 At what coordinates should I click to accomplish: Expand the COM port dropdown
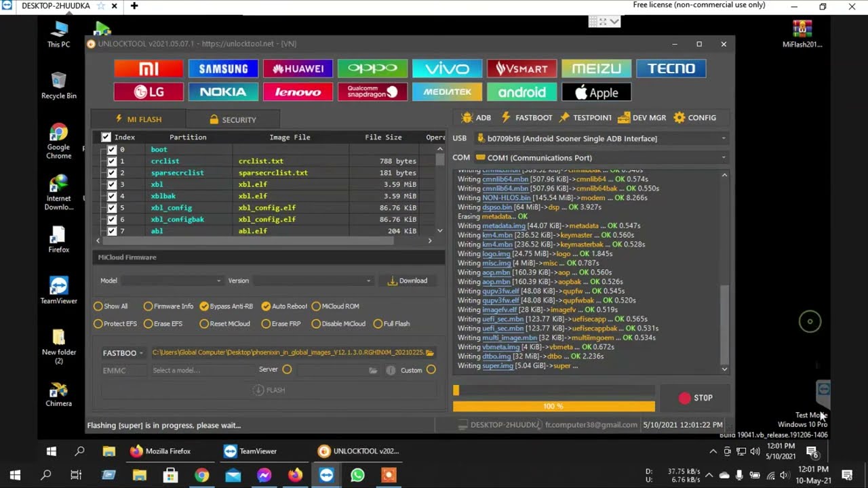(x=601, y=158)
